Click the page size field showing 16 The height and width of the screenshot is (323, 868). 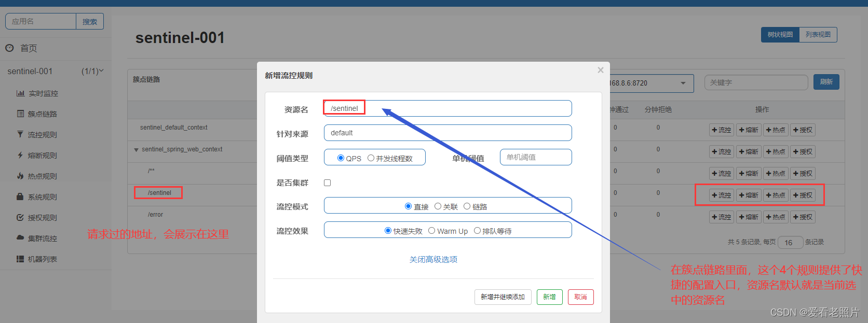791,242
